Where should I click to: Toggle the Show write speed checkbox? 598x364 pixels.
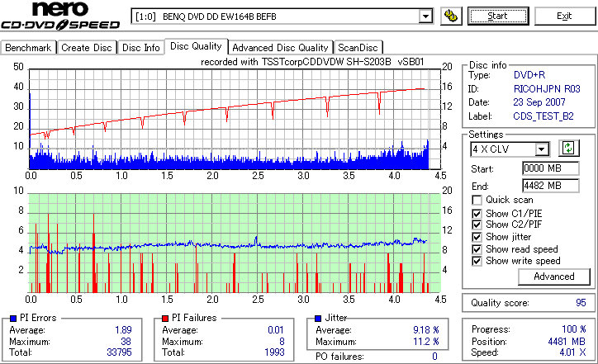tap(477, 261)
